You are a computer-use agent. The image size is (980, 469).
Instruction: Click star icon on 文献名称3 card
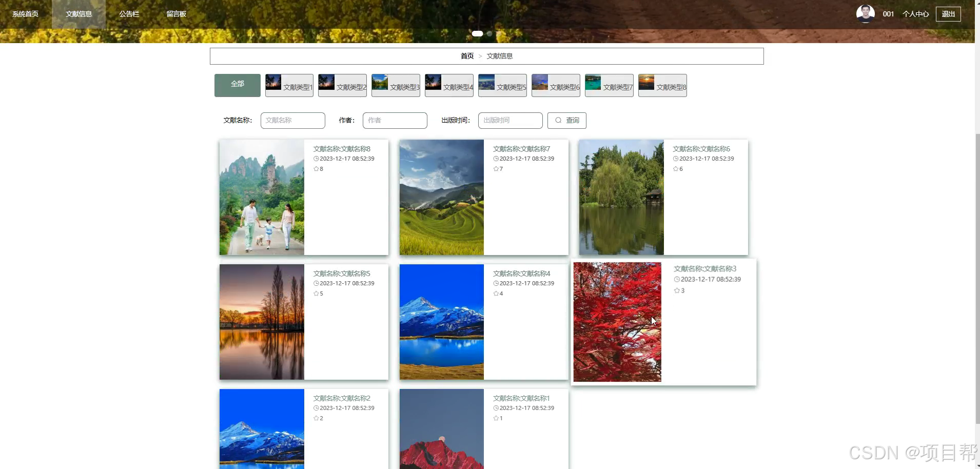pyautogui.click(x=677, y=290)
